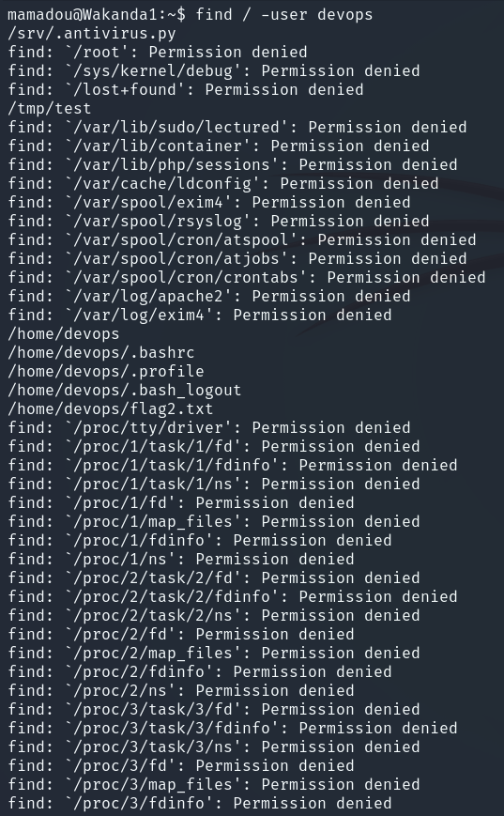The width and height of the screenshot is (504, 816).
Task: Click the /sys/kernel/debug error line
Action: click(213, 70)
